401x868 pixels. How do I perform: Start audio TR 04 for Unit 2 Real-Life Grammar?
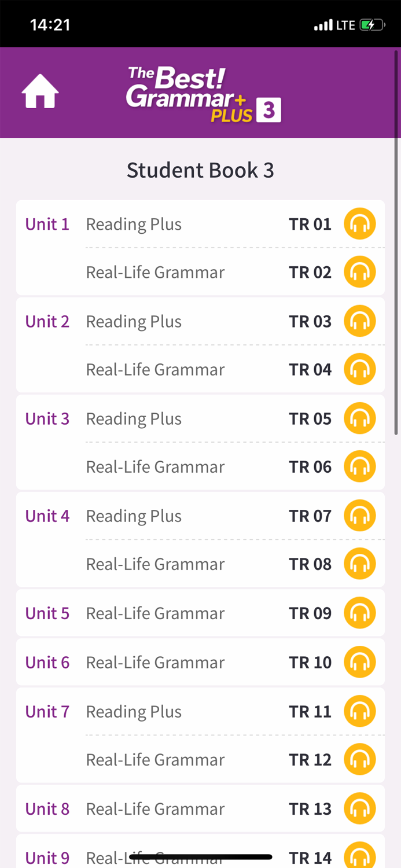point(359,369)
